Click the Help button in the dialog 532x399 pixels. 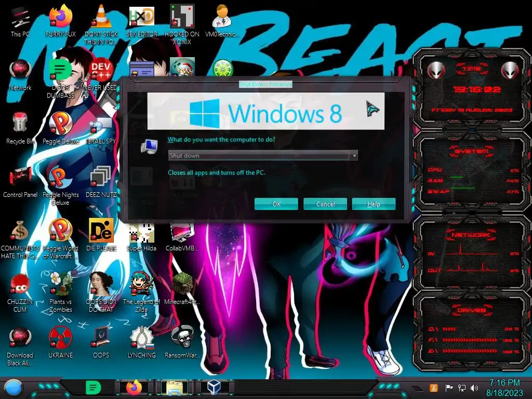[374, 204]
